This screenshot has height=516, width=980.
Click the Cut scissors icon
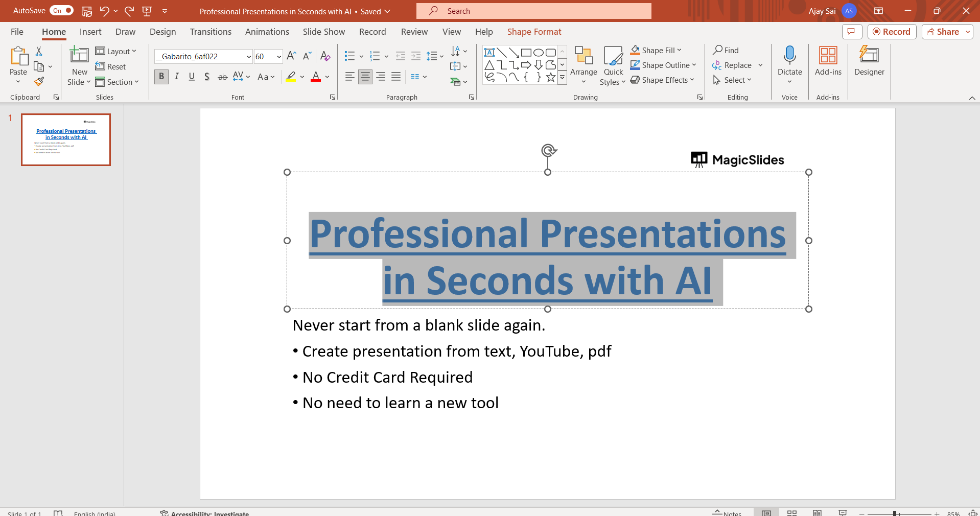[39, 51]
